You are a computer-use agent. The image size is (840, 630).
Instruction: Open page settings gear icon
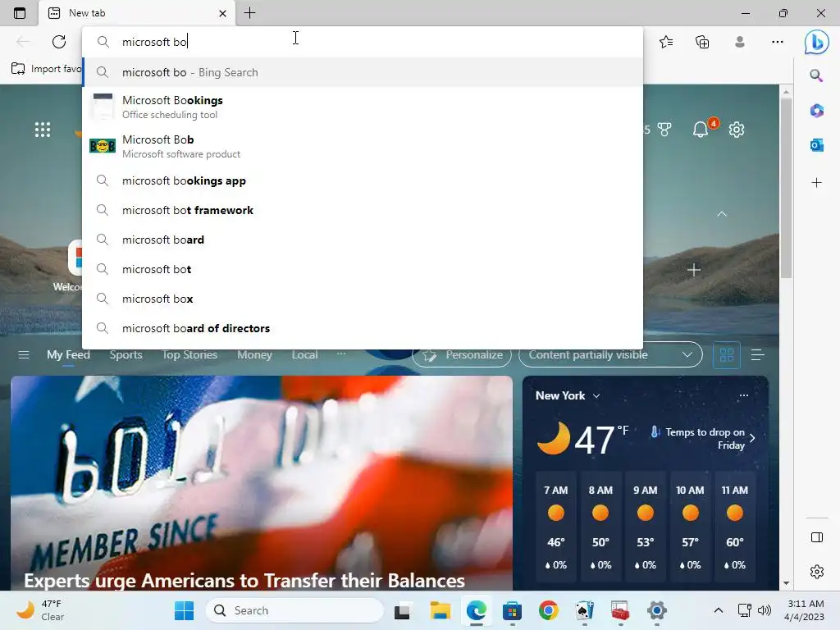(x=737, y=130)
